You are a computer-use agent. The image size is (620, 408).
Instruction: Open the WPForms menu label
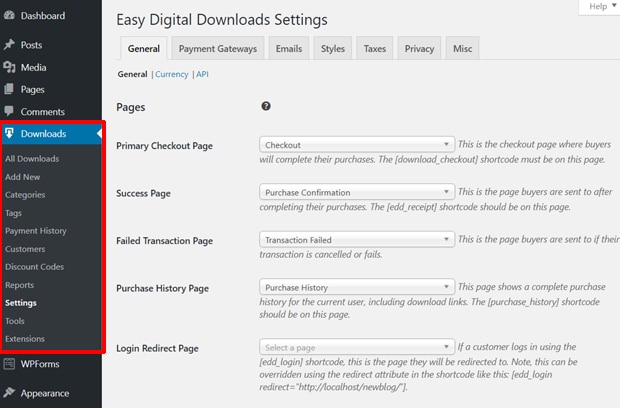(40, 364)
